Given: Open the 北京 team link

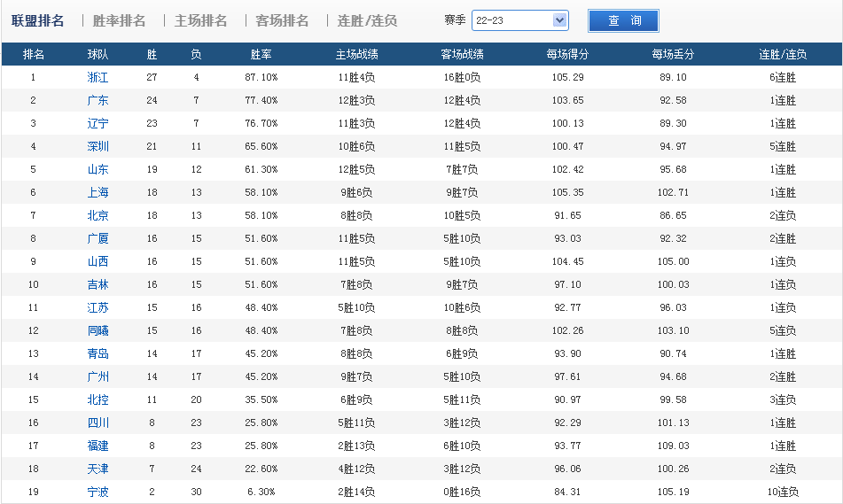Looking at the screenshot, I should pyautogui.click(x=98, y=215).
